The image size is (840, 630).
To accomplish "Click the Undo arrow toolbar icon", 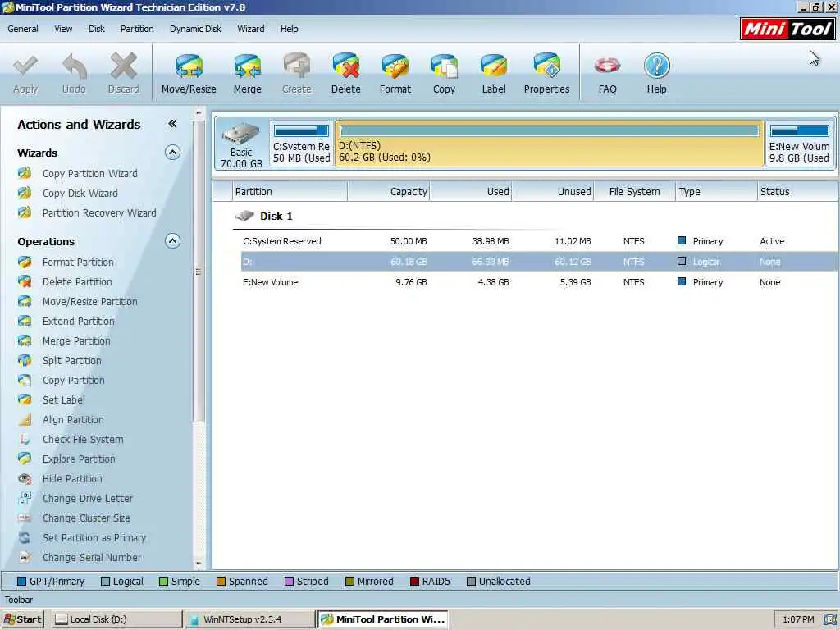I will tap(74, 67).
